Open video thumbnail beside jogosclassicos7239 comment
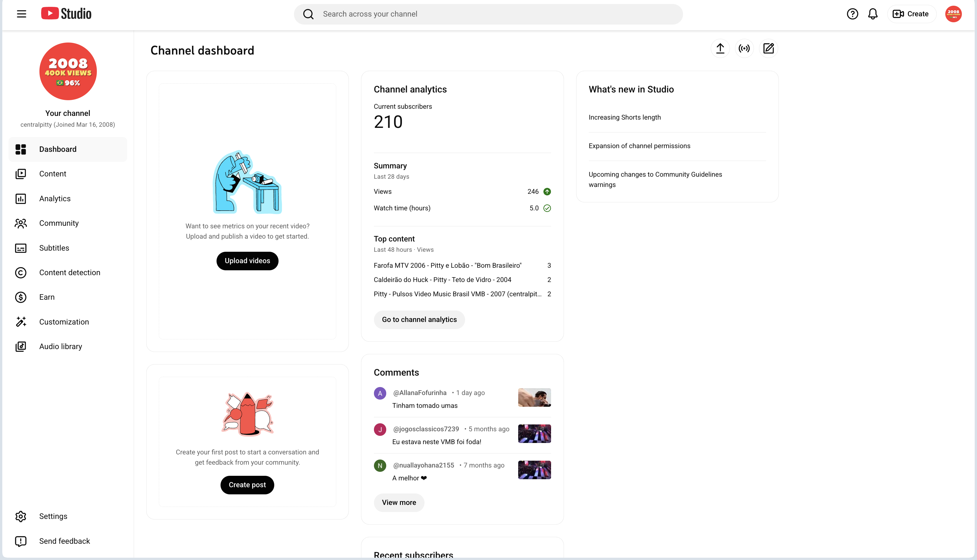 click(x=534, y=434)
